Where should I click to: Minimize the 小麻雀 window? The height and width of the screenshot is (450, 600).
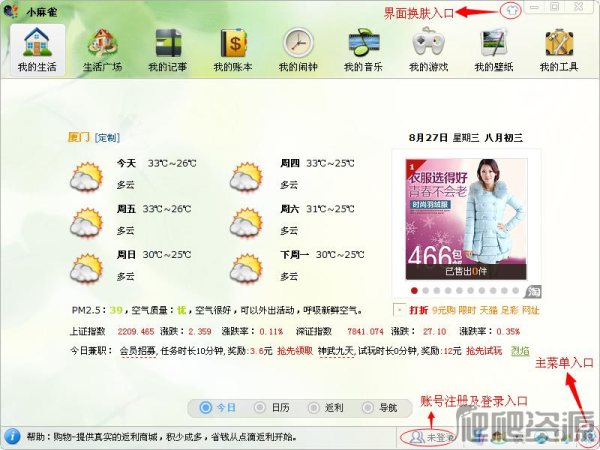click(x=535, y=7)
